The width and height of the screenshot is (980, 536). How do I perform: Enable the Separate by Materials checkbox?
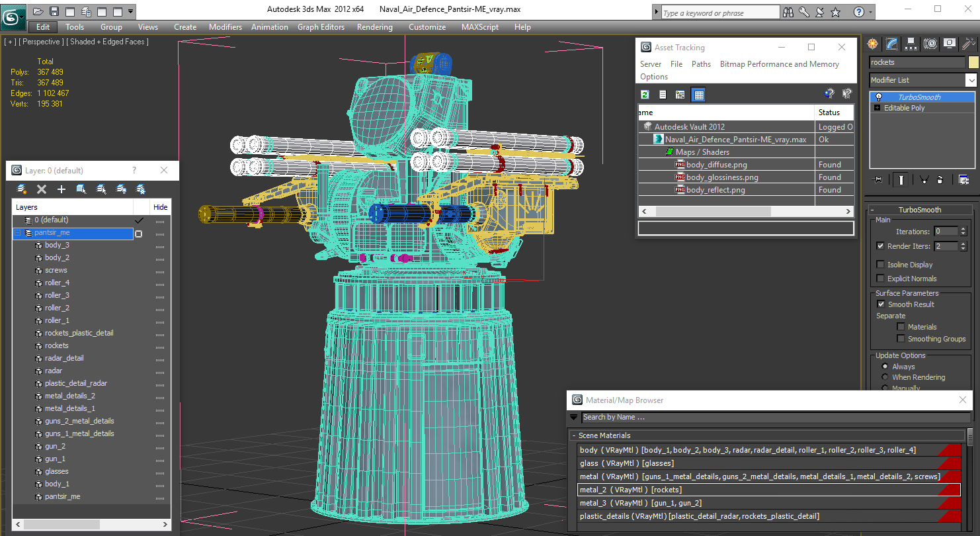[901, 326]
